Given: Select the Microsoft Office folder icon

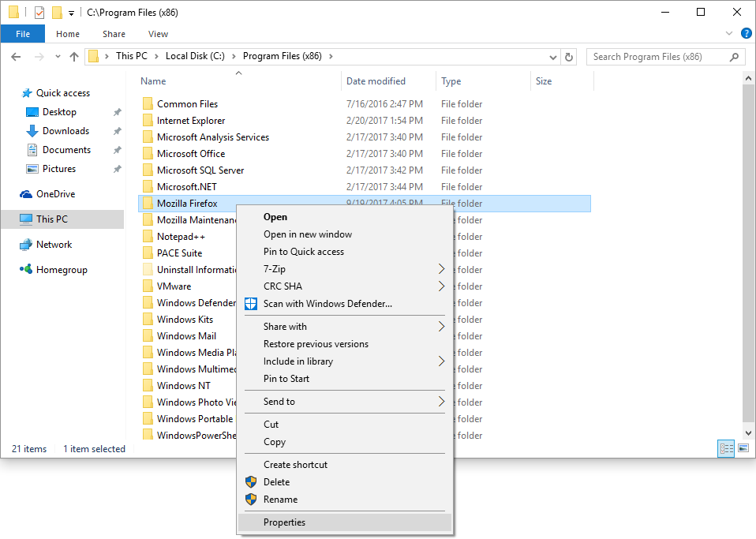Looking at the screenshot, I should pos(148,153).
